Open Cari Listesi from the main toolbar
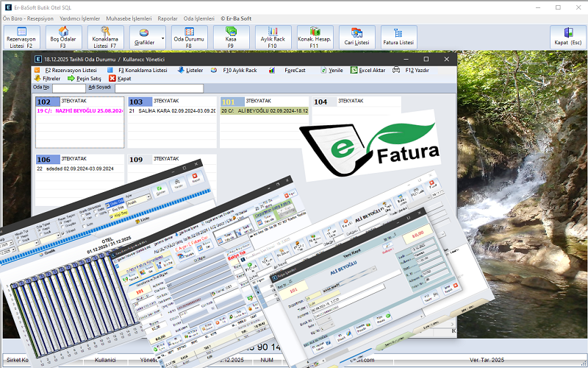 coord(357,36)
